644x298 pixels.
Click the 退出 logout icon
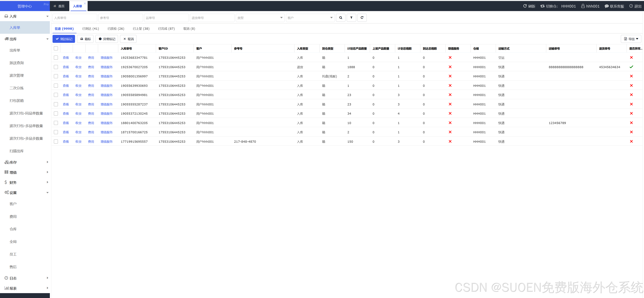(631, 6)
